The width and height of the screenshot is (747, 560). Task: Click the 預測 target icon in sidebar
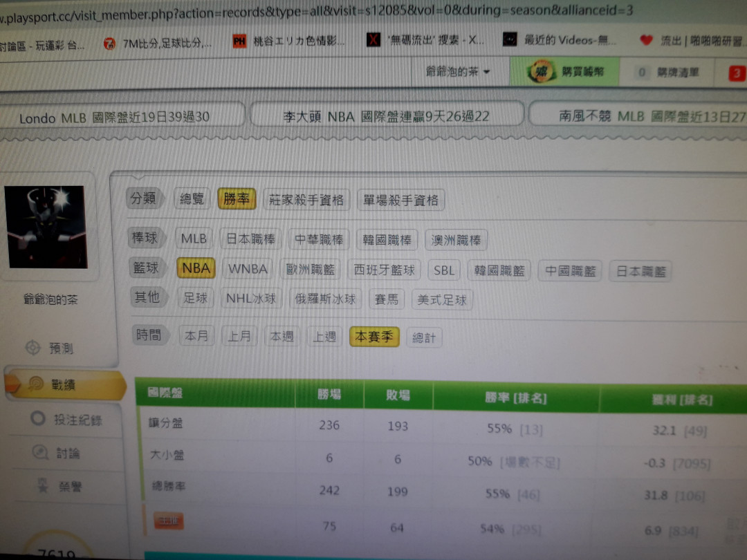pyautogui.click(x=33, y=348)
